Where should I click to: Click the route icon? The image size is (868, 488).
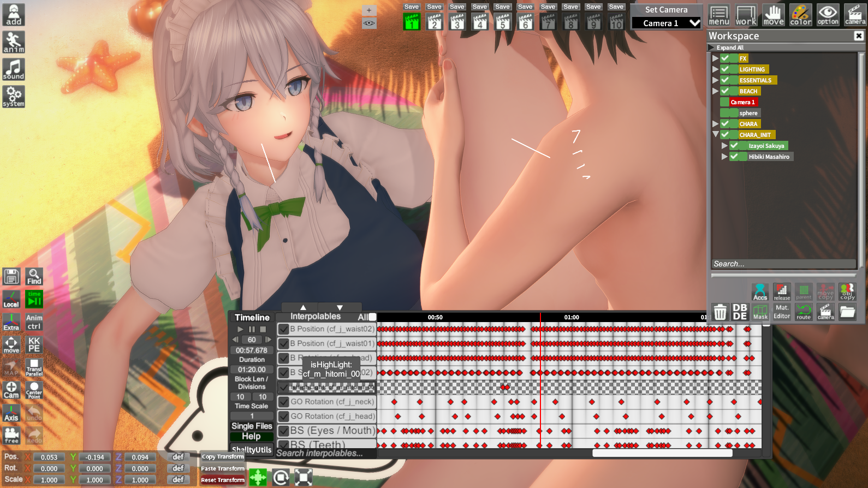(x=804, y=312)
